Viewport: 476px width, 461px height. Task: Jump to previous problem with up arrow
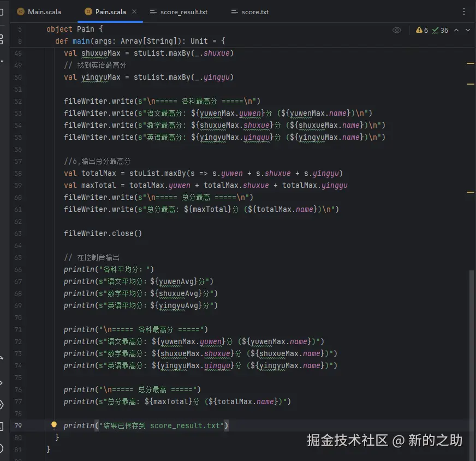pos(455,31)
